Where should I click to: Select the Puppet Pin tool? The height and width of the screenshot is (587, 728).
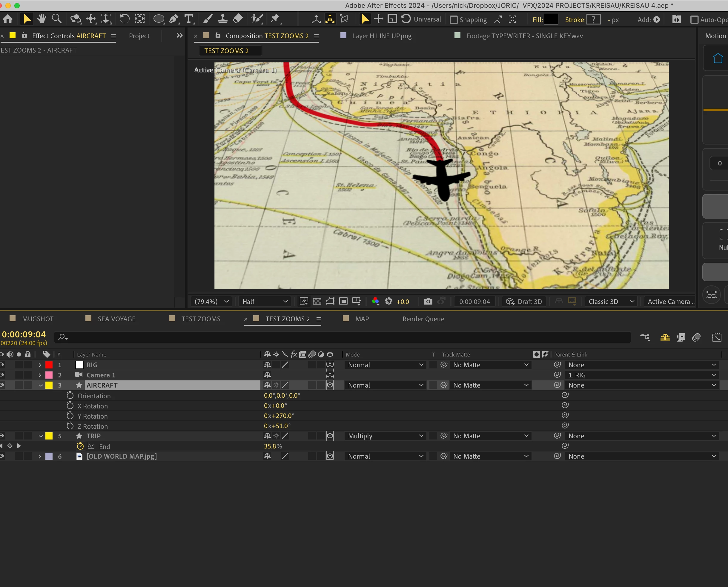click(x=275, y=19)
